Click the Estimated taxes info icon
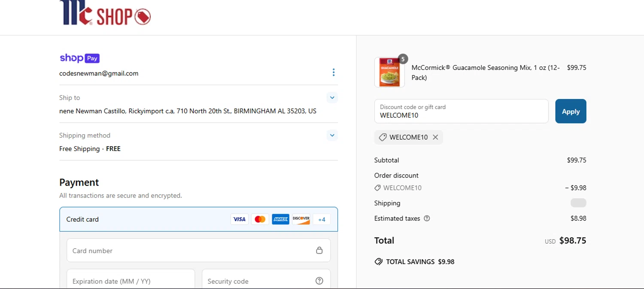The height and width of the screenshot is (289, 644). (x=427, y=218)
